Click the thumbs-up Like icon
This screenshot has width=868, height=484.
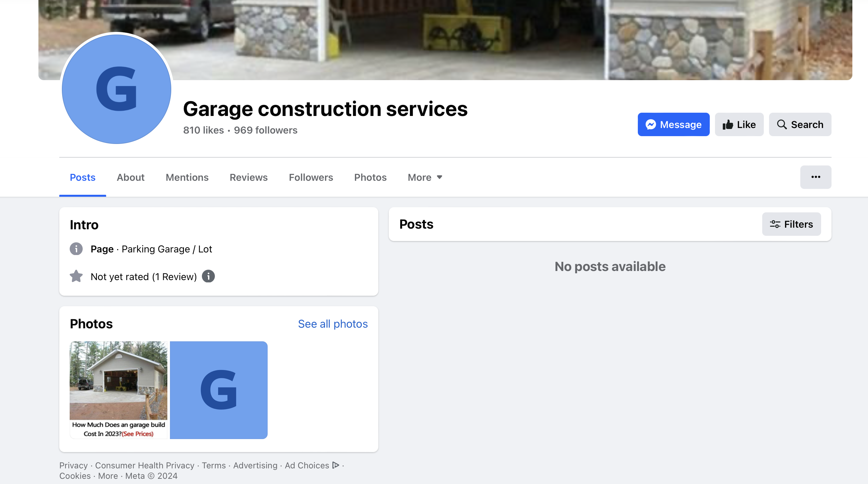(x=728, y=124)
